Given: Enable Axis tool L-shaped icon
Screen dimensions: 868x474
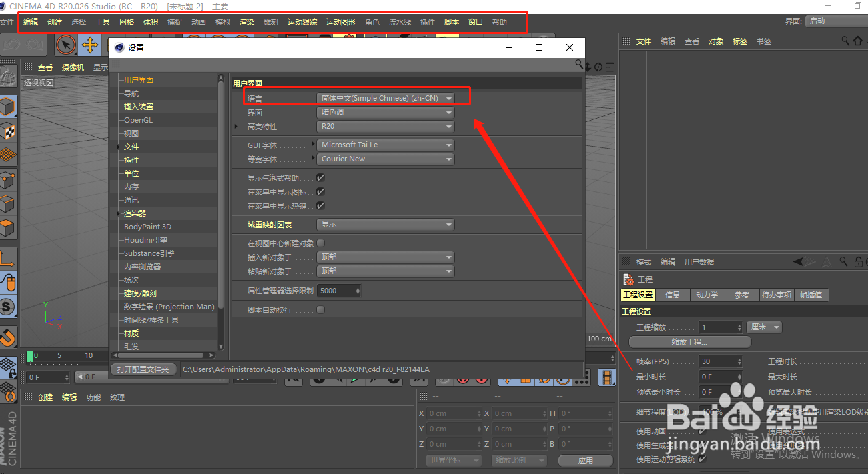Looking at the screenshot, I should (x=7, y=259).
